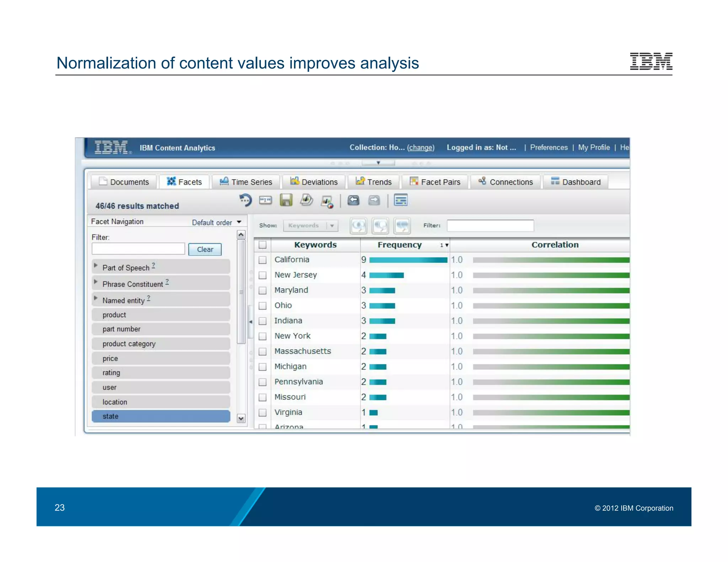Click the collection change link
Screen dimensions: 728x562
[421, 148]
